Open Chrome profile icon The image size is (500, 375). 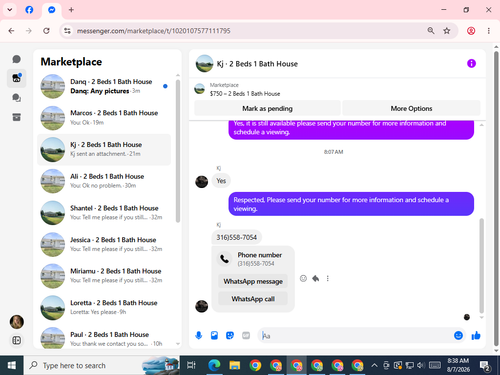pos(471,31)
